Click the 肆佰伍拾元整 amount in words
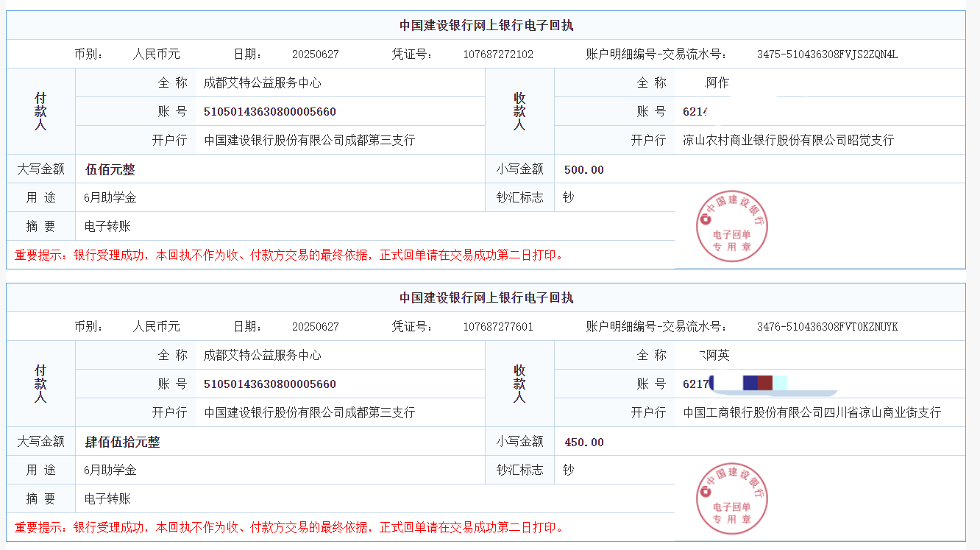The image size is (980, 550). (123, 443)
